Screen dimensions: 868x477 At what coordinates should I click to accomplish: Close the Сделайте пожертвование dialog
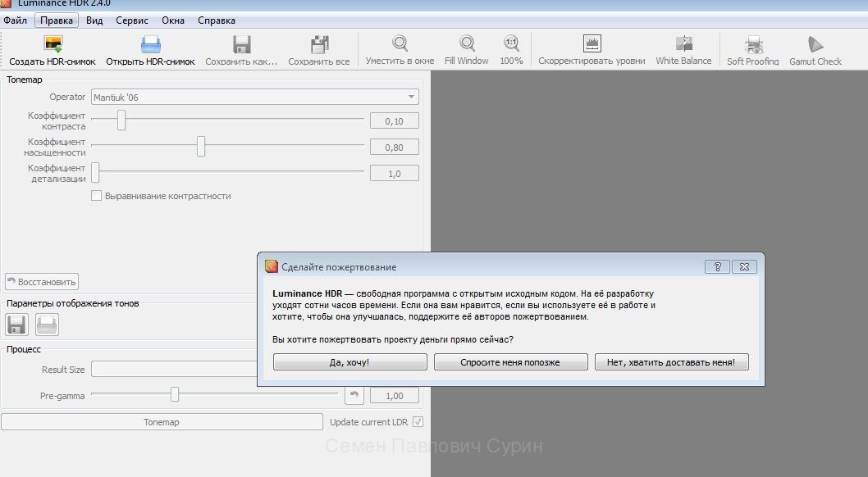[745, 267]
